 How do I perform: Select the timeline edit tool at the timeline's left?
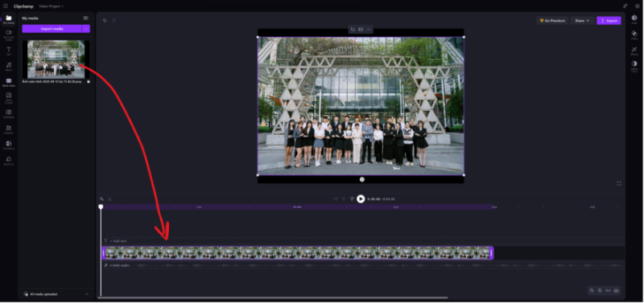coord(101,199)
